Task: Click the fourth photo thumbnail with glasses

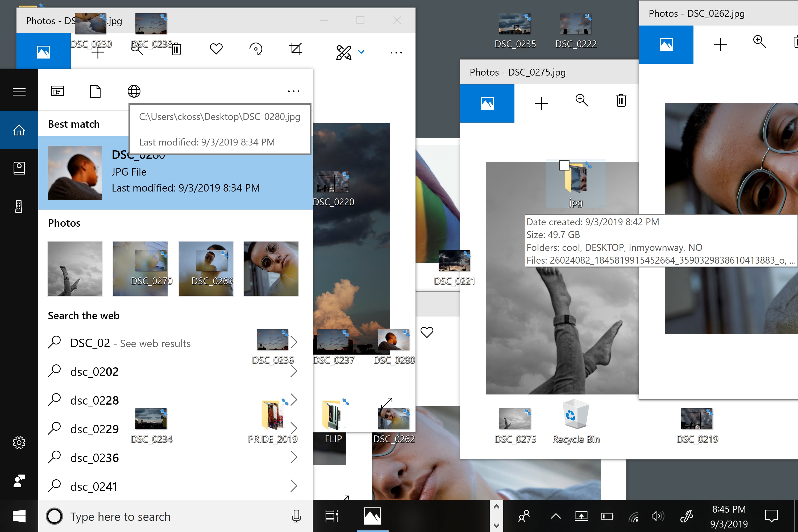Action: coord(271,268)
